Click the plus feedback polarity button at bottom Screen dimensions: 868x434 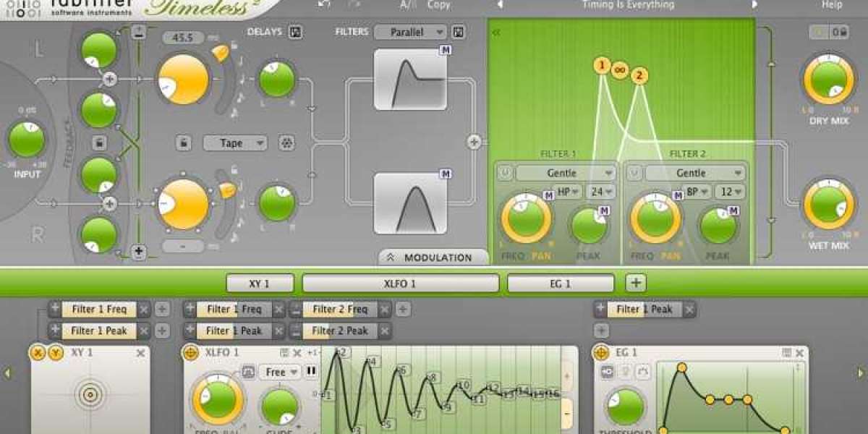[x=139, y=252]
